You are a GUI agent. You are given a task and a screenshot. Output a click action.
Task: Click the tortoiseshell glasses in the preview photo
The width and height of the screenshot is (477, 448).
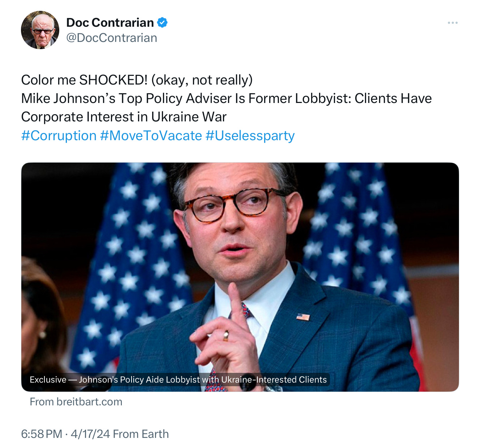pos(231,204)
